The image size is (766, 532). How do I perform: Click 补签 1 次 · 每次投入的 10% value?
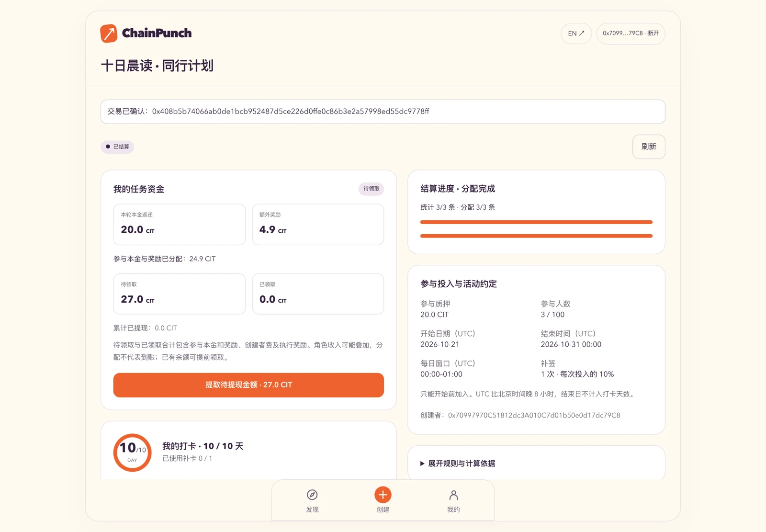pos(577,374)
